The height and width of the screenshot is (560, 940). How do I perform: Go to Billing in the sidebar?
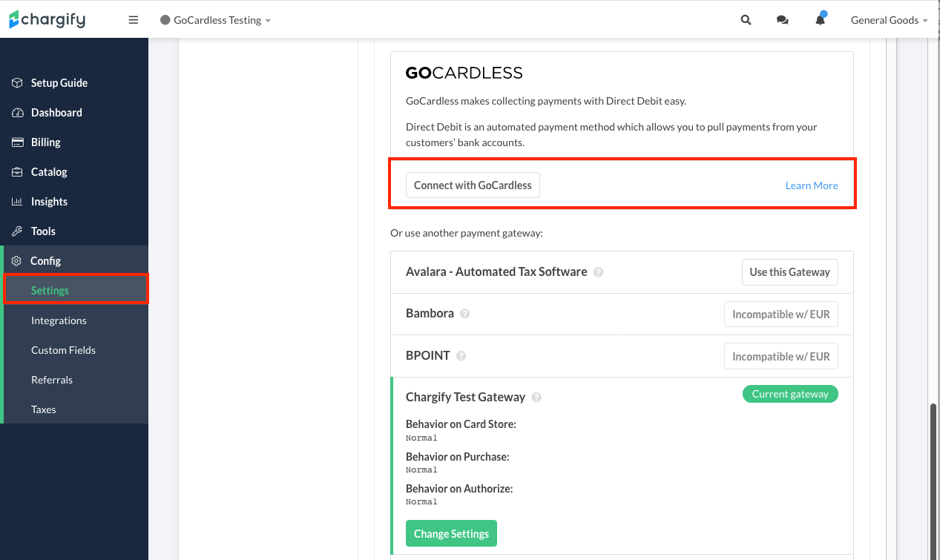[x=45, y=142]
